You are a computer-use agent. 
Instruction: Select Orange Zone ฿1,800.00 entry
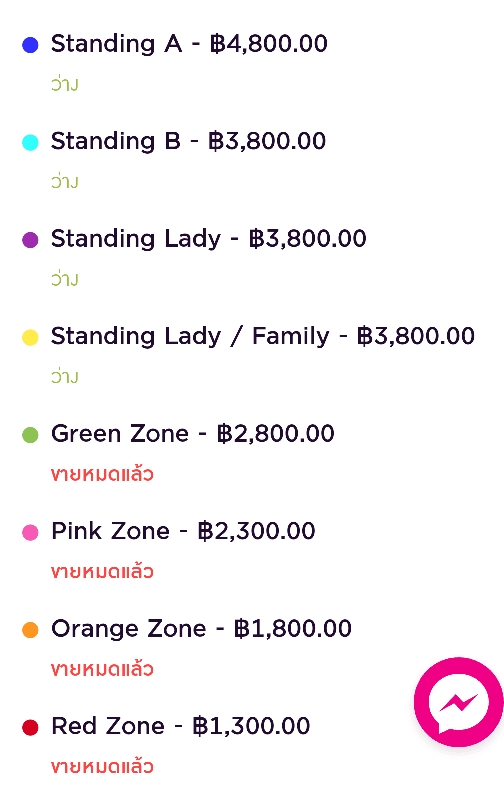click(x=201, y=629)
